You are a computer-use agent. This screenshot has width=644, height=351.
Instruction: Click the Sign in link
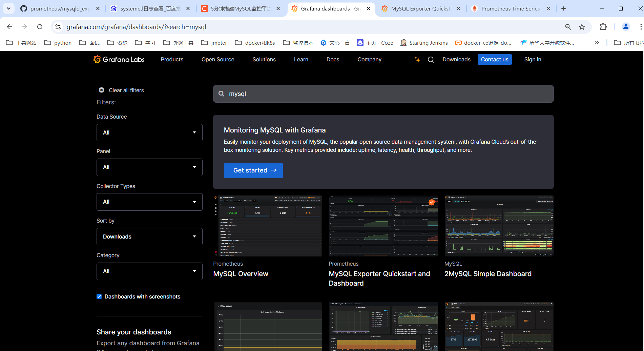(x=533, y=60)
